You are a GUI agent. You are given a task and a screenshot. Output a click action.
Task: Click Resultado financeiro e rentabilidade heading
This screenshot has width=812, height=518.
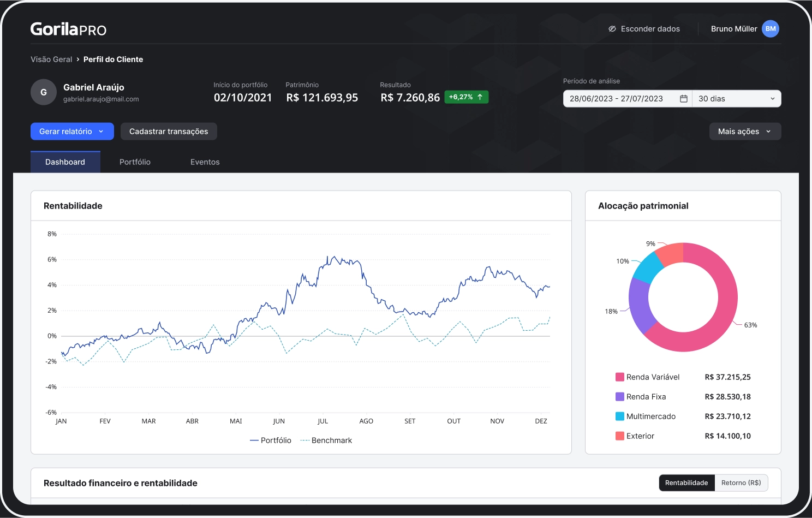coord(121,483)
